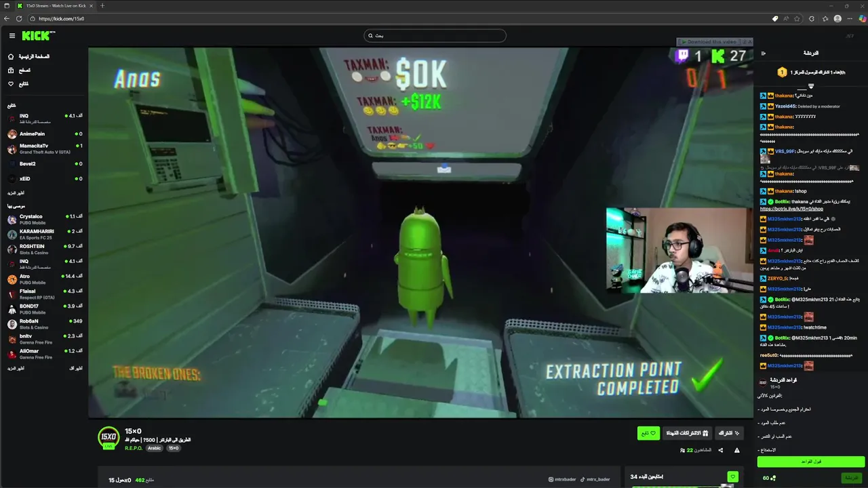868x488 pixels.
Task: Click reeSut0 username in chat
Action: point(769,356)
